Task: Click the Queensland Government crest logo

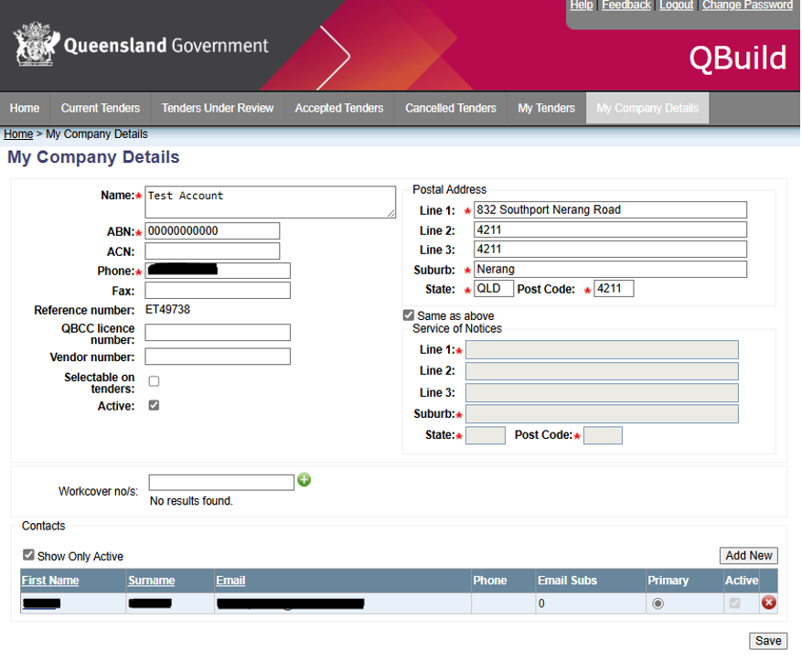Action: click(x=37, y=44)
